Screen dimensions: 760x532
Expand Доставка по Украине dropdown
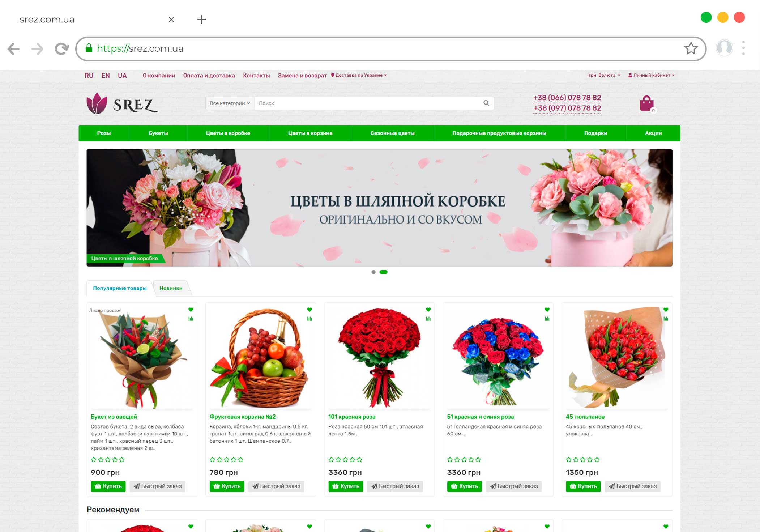(x=359, y=75)
